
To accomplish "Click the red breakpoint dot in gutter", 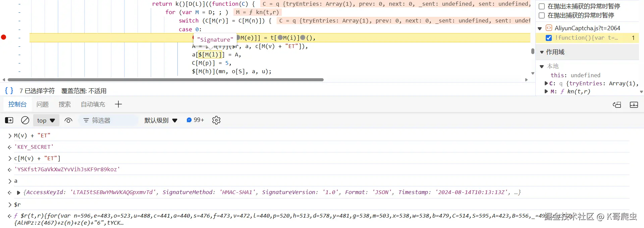I will (x=4, y=37).
